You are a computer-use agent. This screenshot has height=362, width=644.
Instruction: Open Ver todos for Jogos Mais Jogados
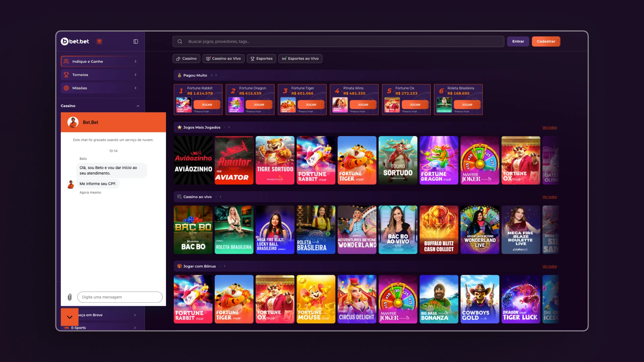tap(549, 127)
